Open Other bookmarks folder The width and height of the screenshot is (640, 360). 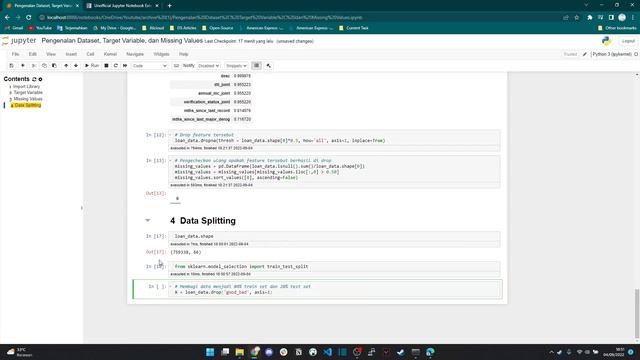(x=617, y=28)
